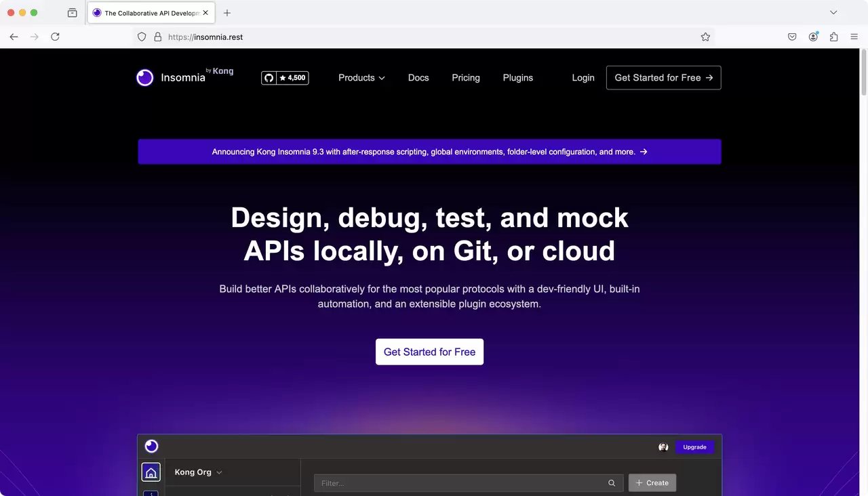Open the GitHub stars badge
Screen dimensions: 868x496
pos(285,78)
